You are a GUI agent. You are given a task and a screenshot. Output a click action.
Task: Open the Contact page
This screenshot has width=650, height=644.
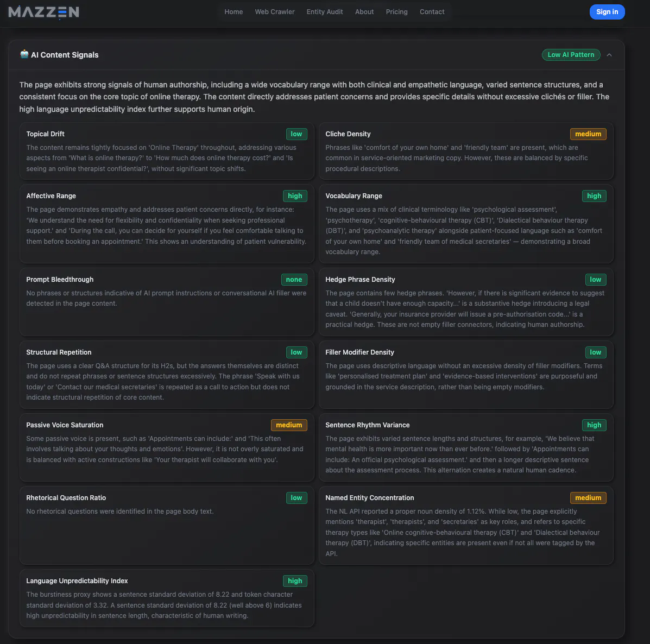pos(432,12)
